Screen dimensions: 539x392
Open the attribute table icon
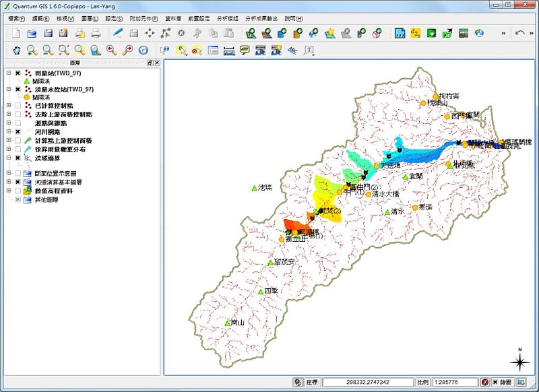tap(213, 50)
